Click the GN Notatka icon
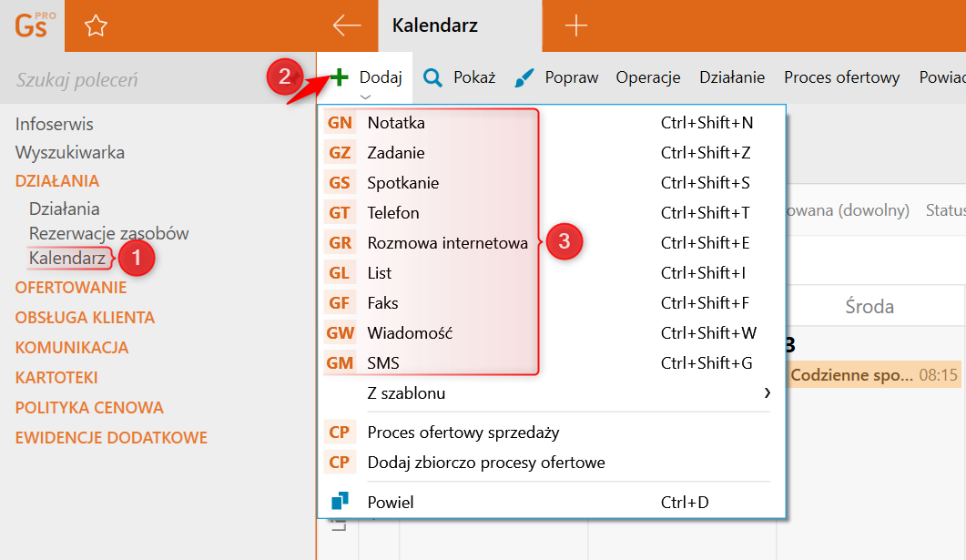 click(341, 123)
